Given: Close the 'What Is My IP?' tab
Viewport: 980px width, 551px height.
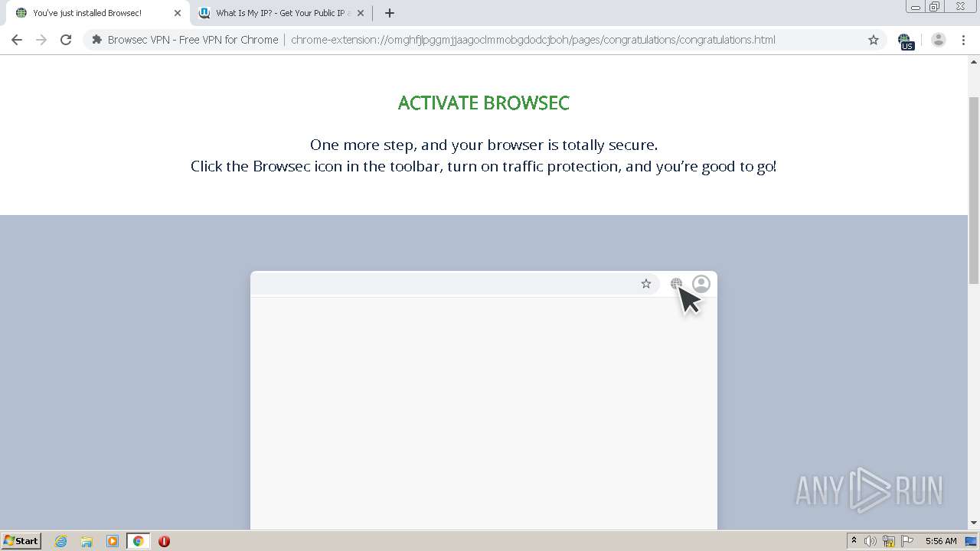Looking at the screenshot, I should 361,13.
